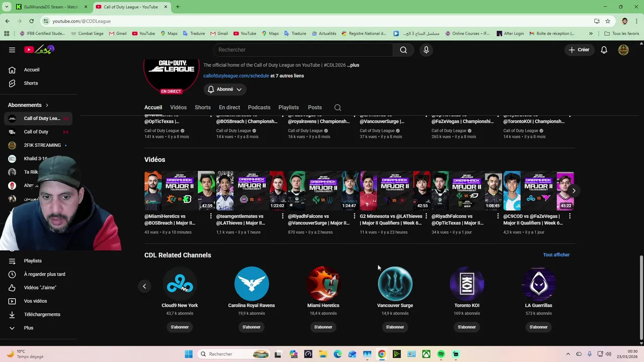
Task: Click the page vertical scrollbar
Action: click(640, 297)
